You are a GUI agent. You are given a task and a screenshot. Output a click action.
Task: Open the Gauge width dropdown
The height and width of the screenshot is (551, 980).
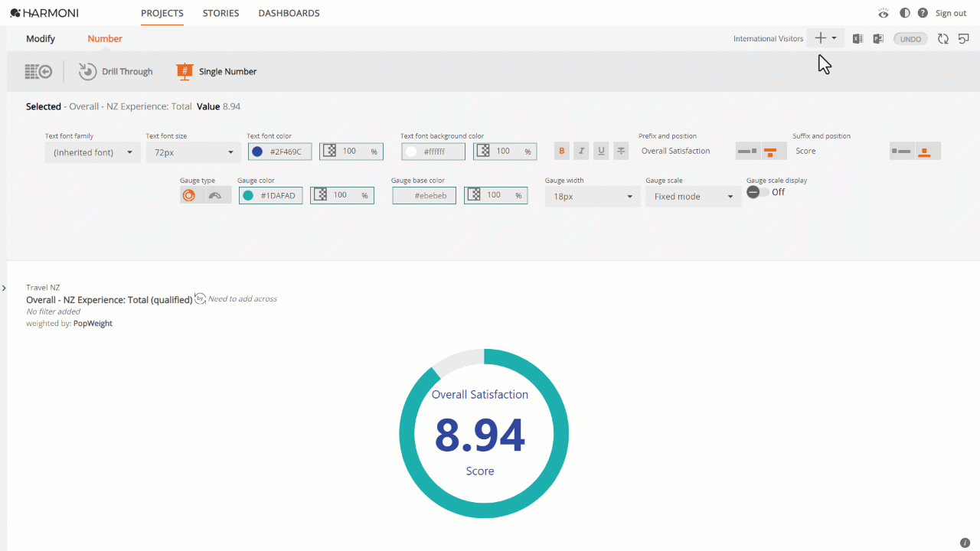(x=592, y=197)
